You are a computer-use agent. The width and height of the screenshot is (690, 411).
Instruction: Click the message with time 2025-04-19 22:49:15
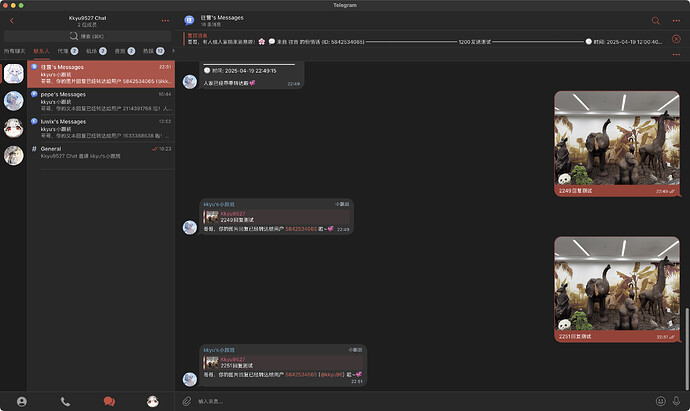click(x=251, y=75)
